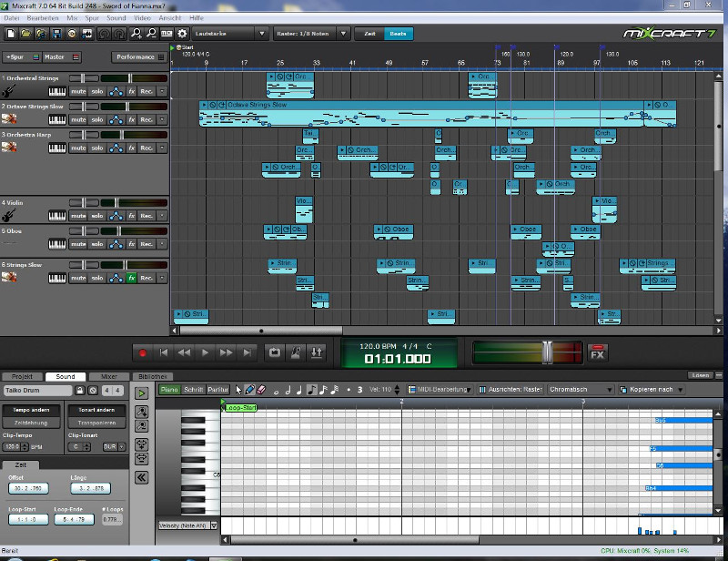Select the eraser tool in the piano roll

coord(261,390)
